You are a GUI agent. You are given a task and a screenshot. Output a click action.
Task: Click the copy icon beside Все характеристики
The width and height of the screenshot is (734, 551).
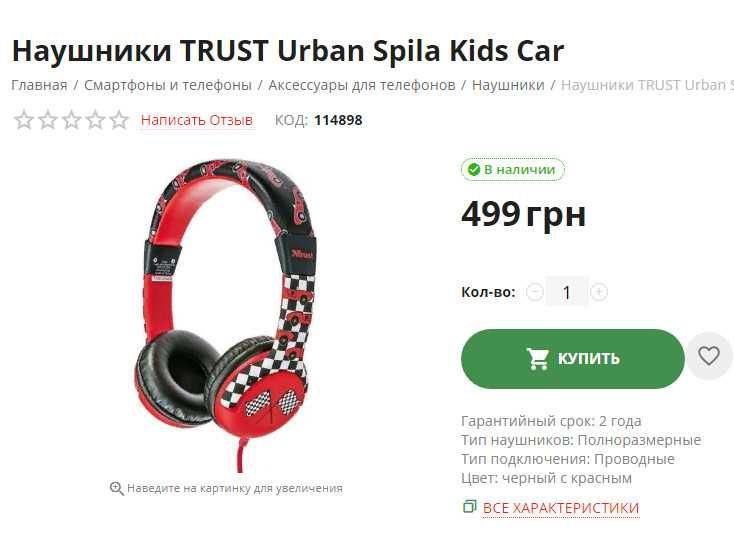pyautogui.click(x=469, y=507)
